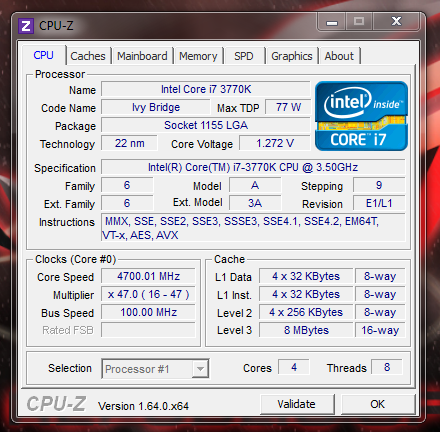Show the About tab
Viewport: 440px width, 432px height.
(339, 56)
